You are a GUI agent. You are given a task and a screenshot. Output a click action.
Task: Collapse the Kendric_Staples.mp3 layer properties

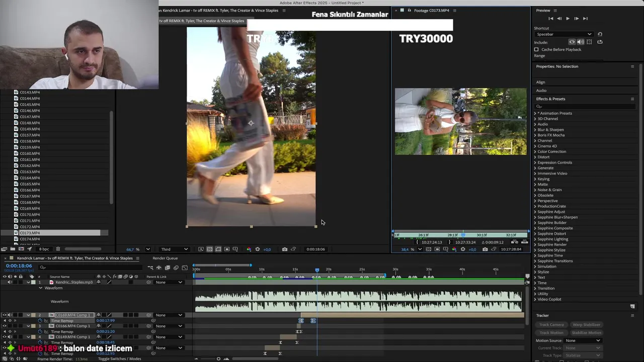(x=29, y=283)
